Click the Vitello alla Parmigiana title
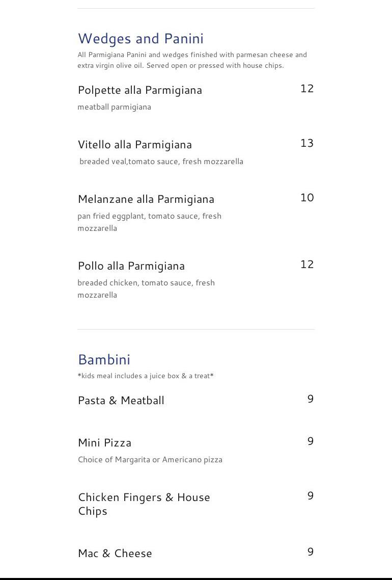 coord(135,145)
